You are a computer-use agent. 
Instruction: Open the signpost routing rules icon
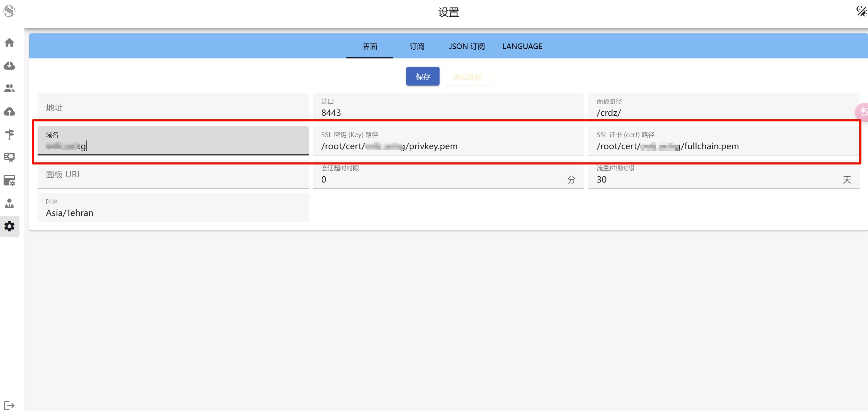[x=9, y=134]
